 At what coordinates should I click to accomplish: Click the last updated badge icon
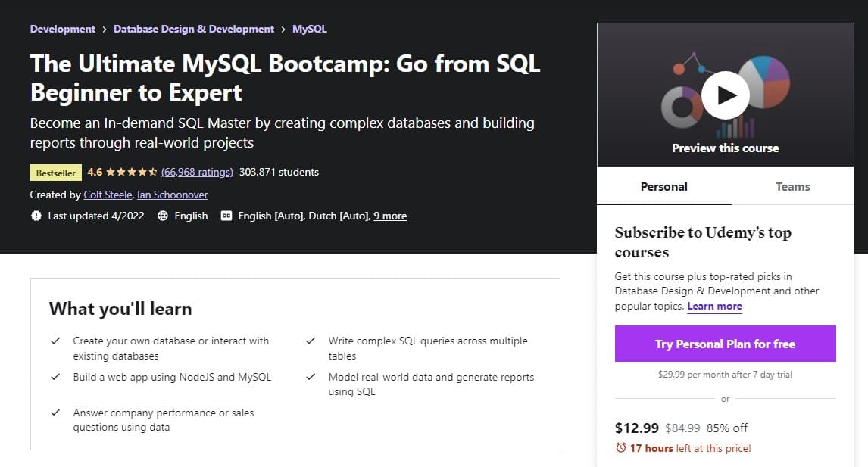(x=36, y=216)
